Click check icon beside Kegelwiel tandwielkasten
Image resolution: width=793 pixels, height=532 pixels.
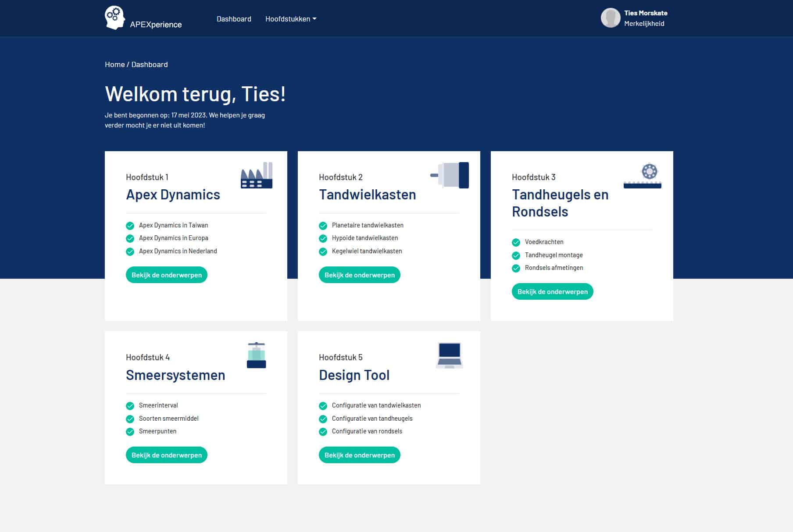pyautogui.click(x=323, y=252)
